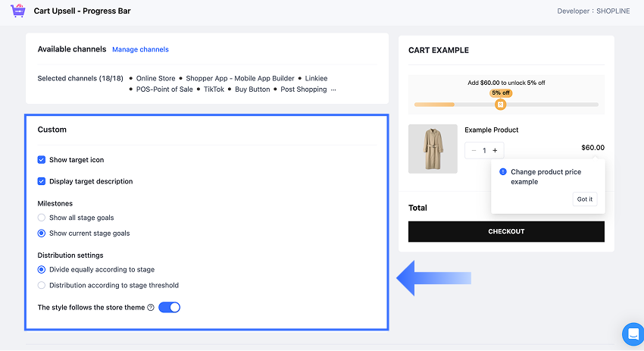Open the Manage channels link
Image resolution: width=644 pixels, height=351 pixels.
(x=140, y=49)
